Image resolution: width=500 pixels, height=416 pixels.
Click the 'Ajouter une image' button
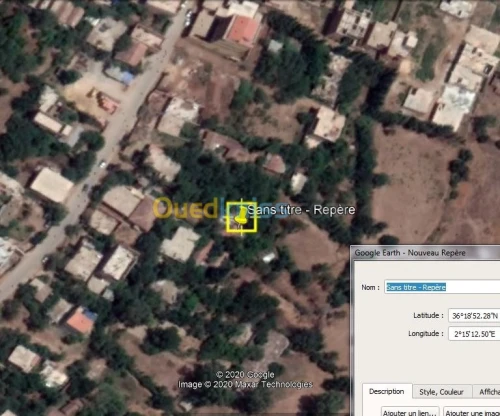click(x=471, y=412)
